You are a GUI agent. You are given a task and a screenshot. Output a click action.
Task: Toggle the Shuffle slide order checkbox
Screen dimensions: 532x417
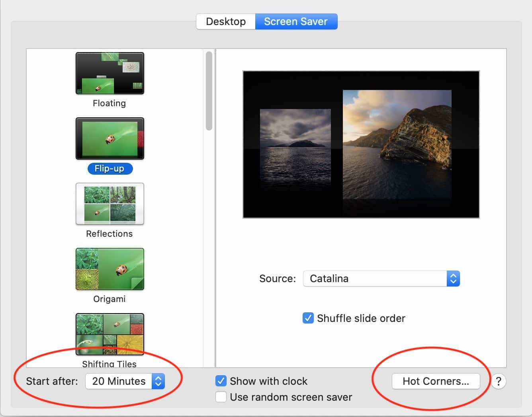pyautogui.click(x=308, y=318)
